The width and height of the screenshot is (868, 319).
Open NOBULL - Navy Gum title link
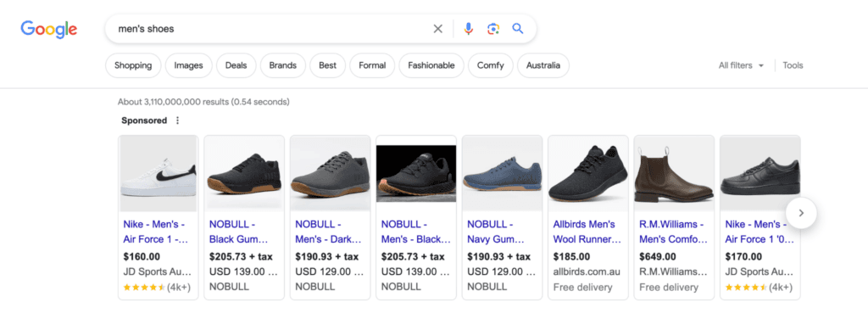pyautogui.click(x=495, y=232)
